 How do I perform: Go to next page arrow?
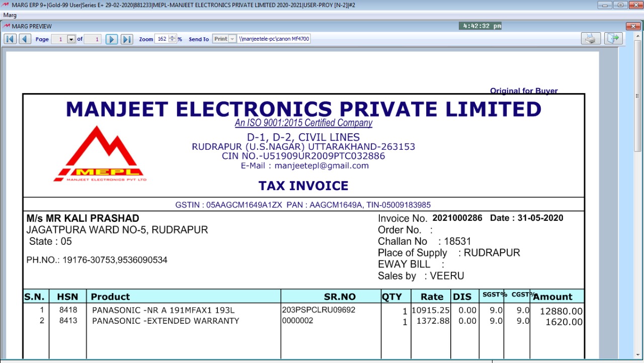tap(112, 39)
